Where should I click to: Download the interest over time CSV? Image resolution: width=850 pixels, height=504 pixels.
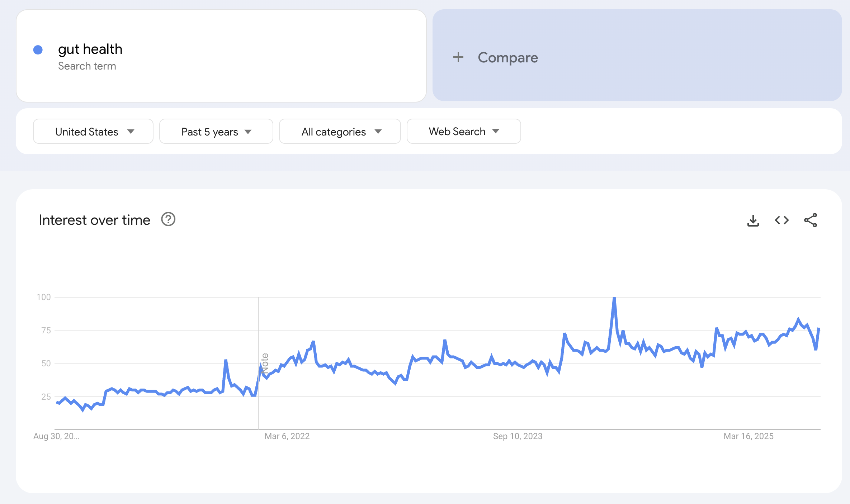click(x=753, y=220)
